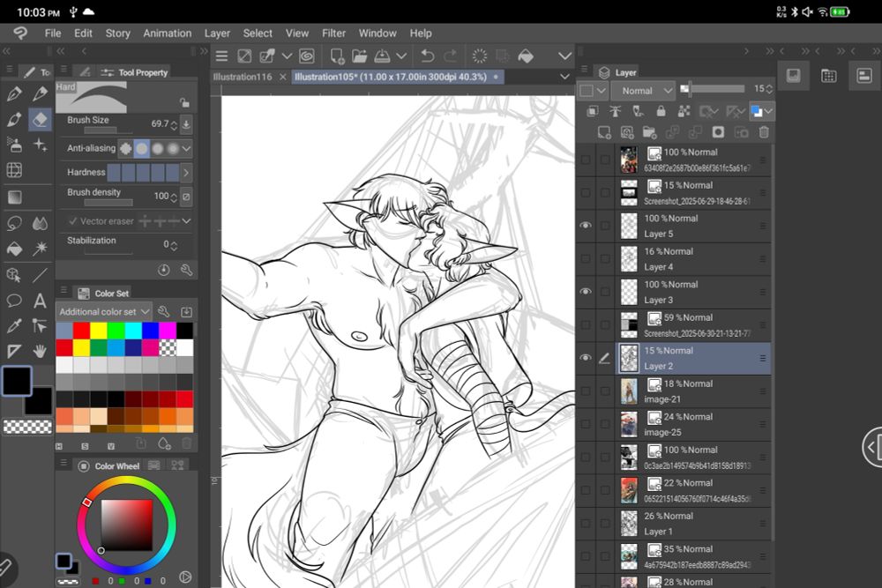This screenshot has width=882, height=588.
Task: Hide Layer 5 with its eye icon
Action: click(x=586, y=226)
